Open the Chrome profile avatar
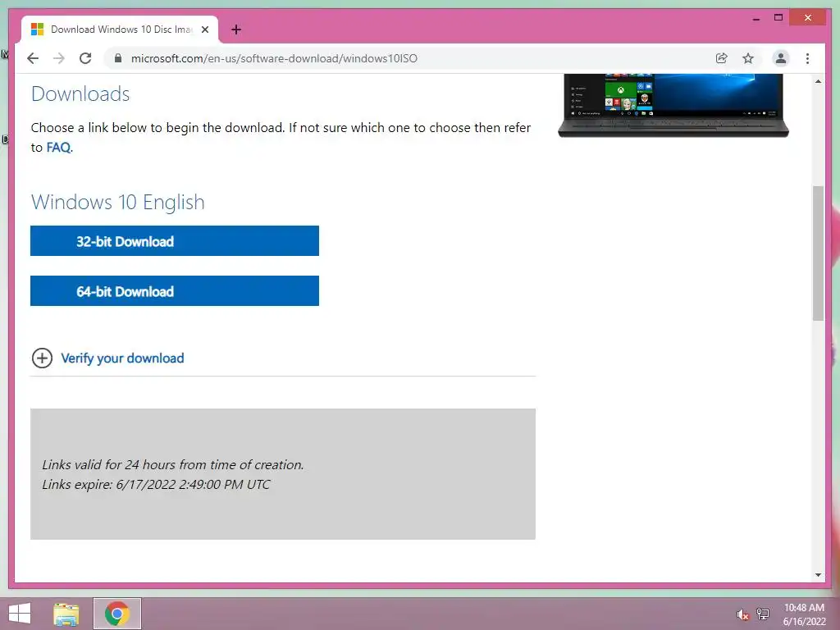 pos(781,58)
